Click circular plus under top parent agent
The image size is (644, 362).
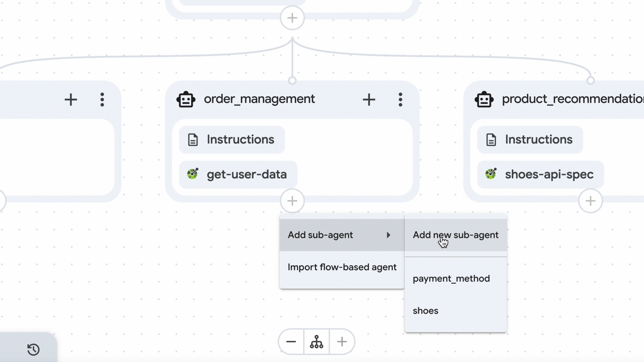pyautogui.click(x=292, y=18)
